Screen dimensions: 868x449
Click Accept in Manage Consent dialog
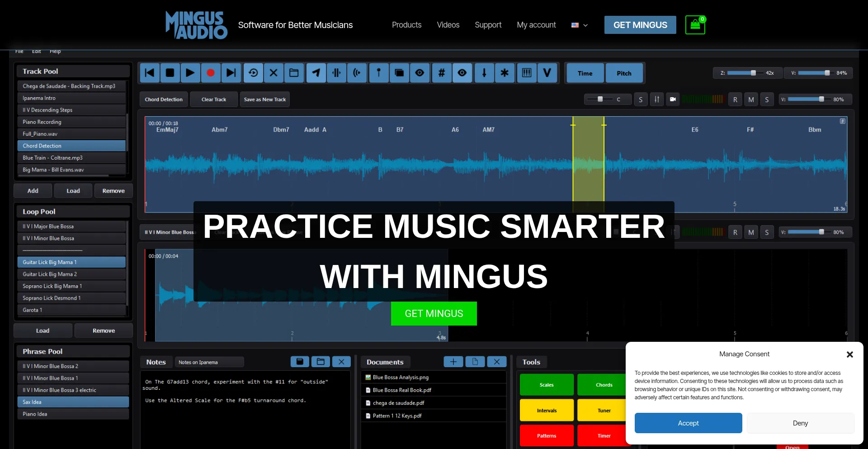point(688,423)
